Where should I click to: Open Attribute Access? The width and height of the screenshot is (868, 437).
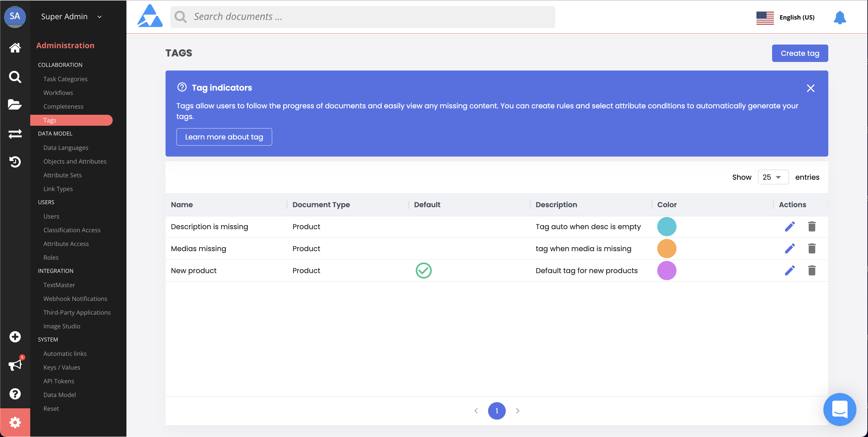click(66, 244)
